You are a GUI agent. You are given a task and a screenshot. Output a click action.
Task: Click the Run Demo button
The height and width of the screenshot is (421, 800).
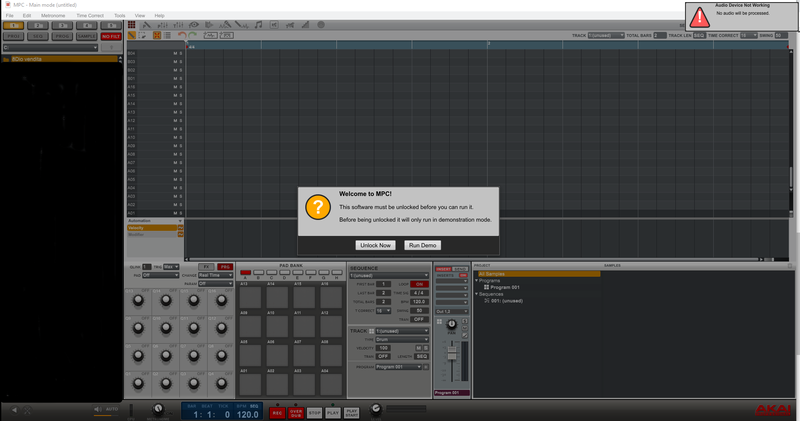(x=422, y=245)
